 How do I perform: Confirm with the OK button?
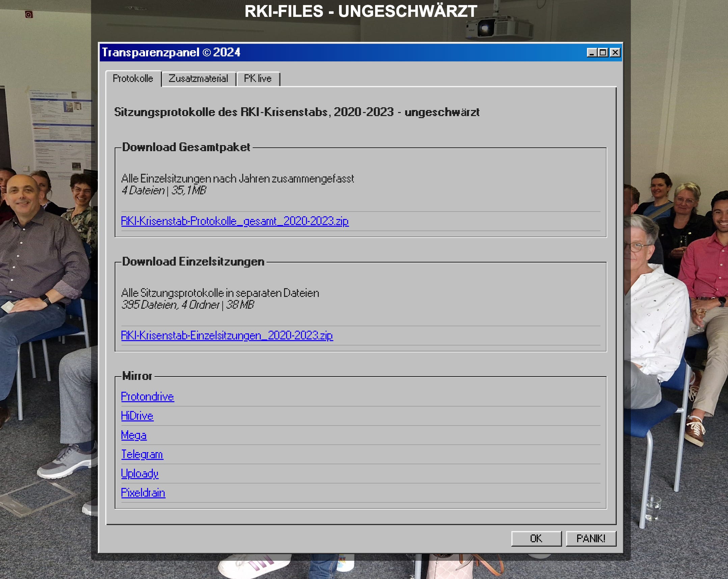(x=536, y=538)
